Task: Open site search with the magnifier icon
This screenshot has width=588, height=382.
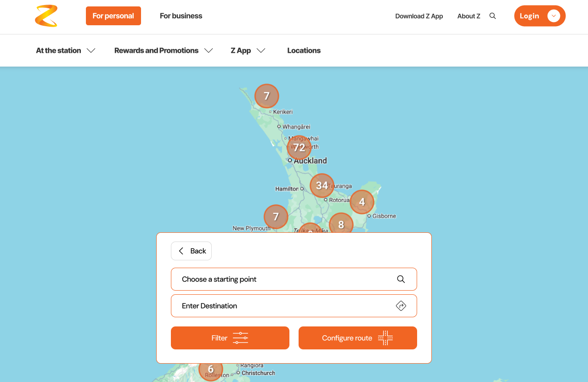Action: tap(492, 16)
